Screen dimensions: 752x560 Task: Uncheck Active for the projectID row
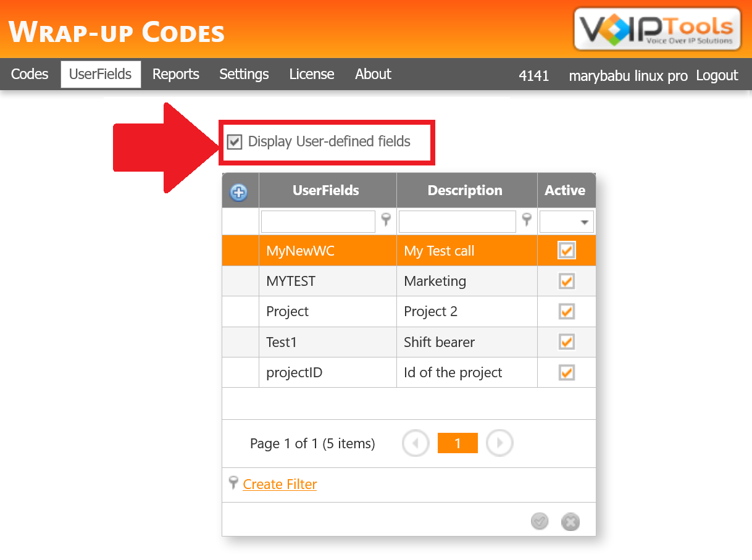566,372
